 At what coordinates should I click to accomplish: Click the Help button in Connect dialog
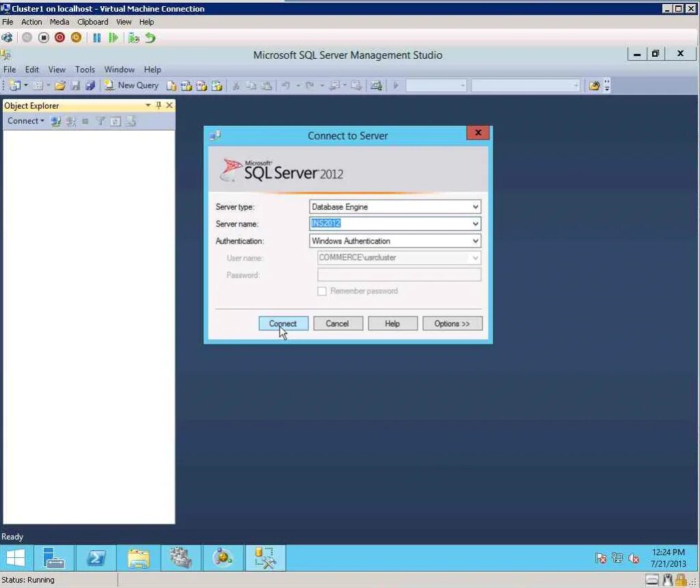392,323
